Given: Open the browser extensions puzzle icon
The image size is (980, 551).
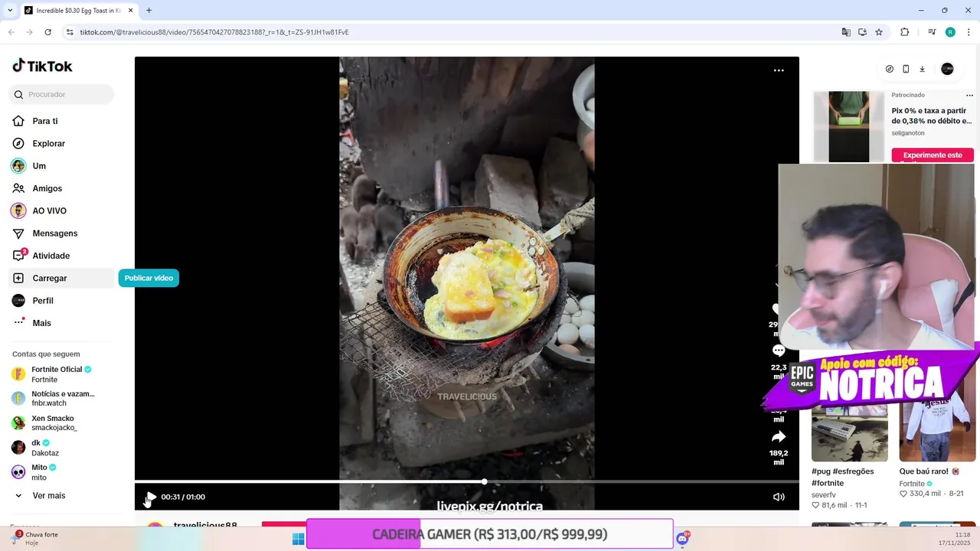Looking at the screenshot, I should click(905, 32).
